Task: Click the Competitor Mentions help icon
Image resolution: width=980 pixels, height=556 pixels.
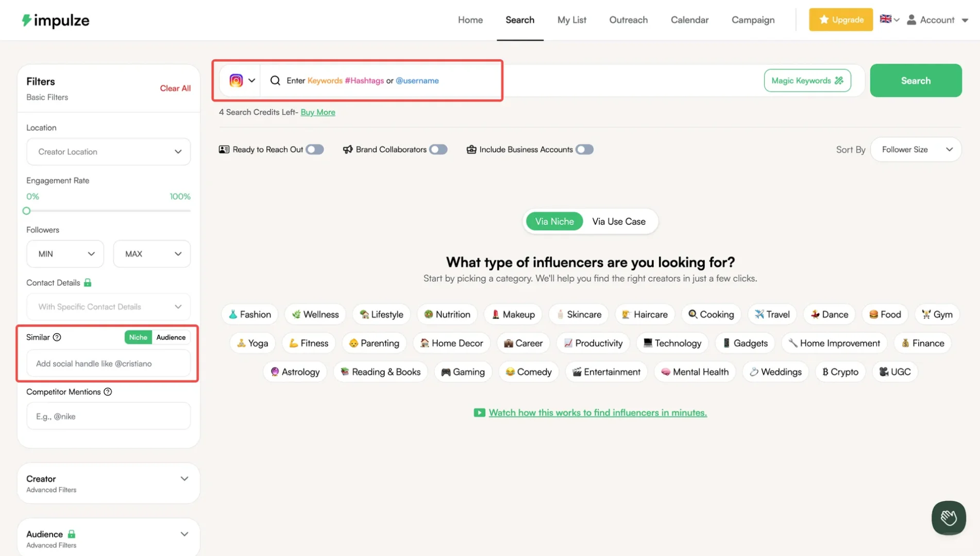Action: pos(108,392)
